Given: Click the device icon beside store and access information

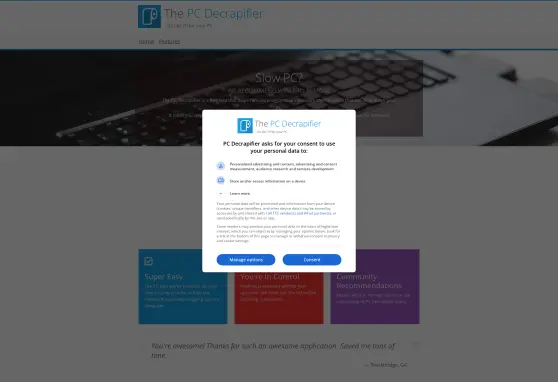Looking at the screenshot, I should (221, 180).
